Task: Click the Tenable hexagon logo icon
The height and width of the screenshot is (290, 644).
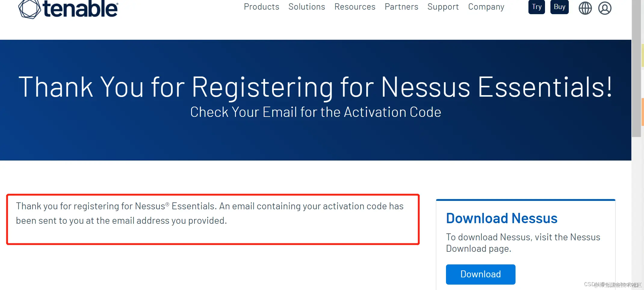Action: [x=29, y=9]
